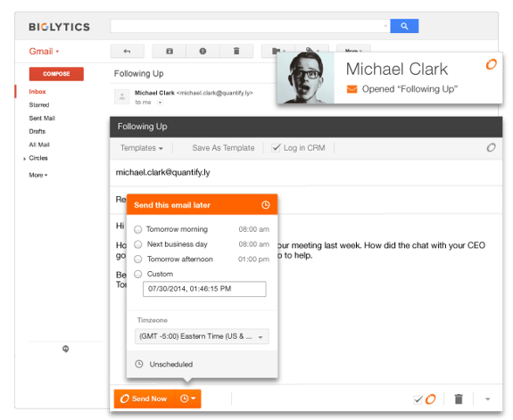
Task: Toggle the tracking checkbox in the compose footer
Action: point(418,399)
